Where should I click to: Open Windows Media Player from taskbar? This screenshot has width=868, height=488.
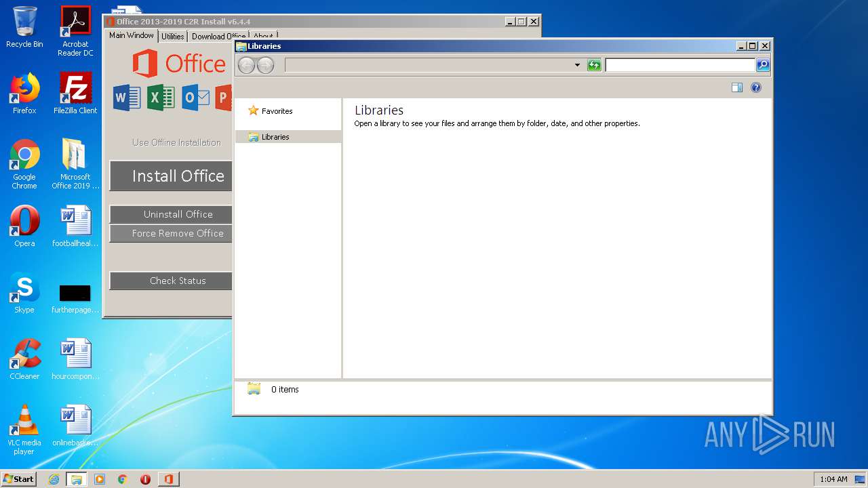(100, 479)
